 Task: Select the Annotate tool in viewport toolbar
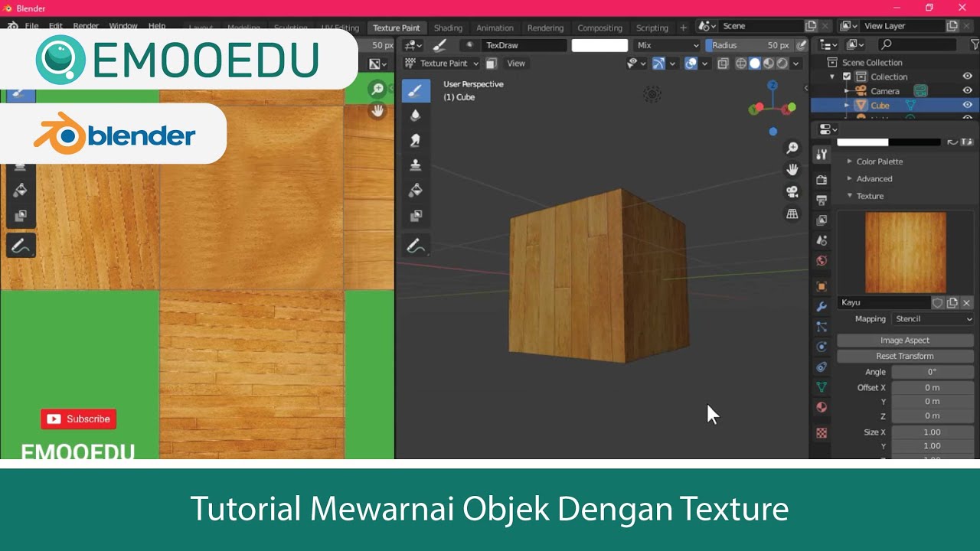[x=416, y=246]
